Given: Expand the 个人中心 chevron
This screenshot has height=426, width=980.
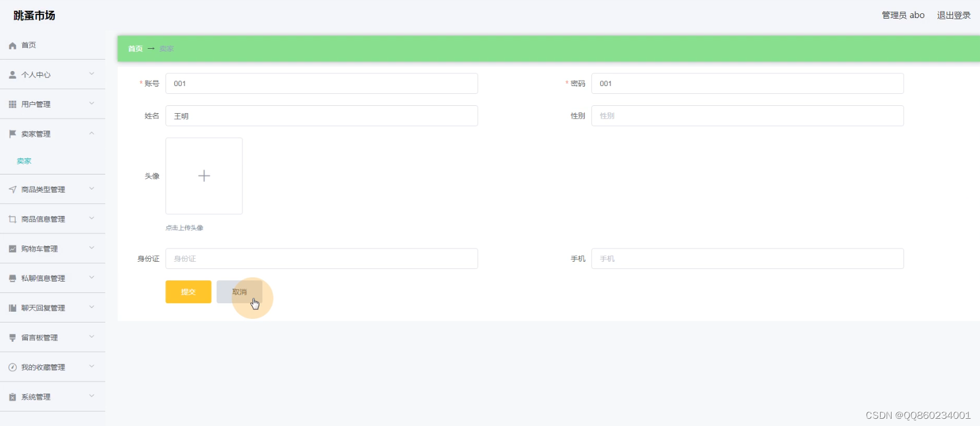Looking at the screenshot, I should tap(92, 74).
